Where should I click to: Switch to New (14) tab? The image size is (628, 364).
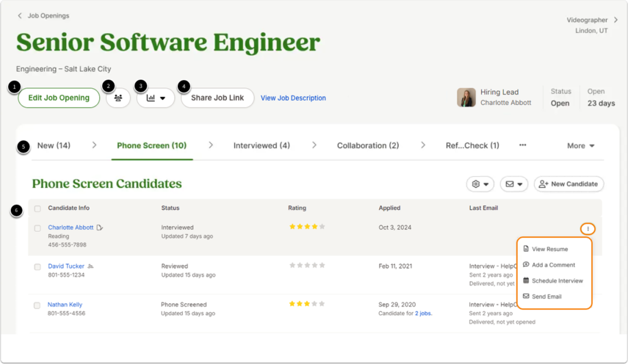click(54, 145)
